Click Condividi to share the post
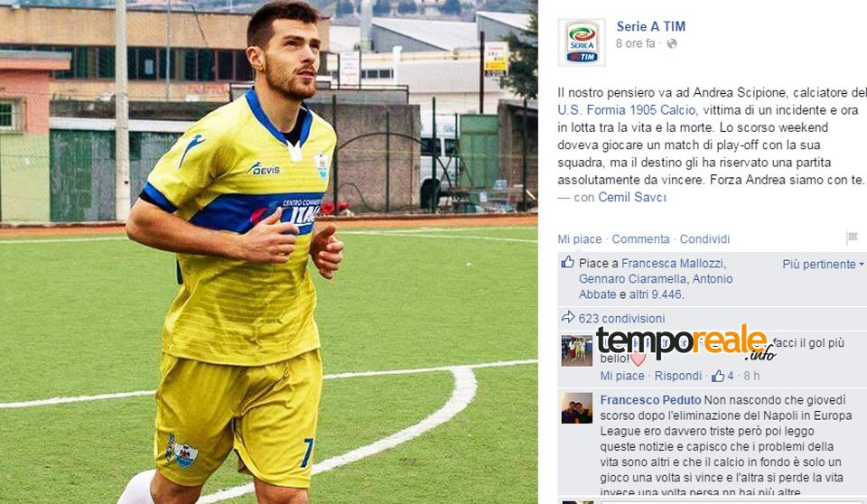Viewport: 867px width, 504px height. coord(704,239)
